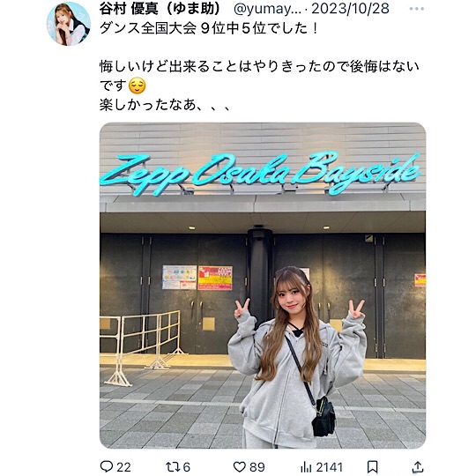Click the line 楽しかったなあ、、、
This screenshot has height=476, width=476.
point(166,105)
